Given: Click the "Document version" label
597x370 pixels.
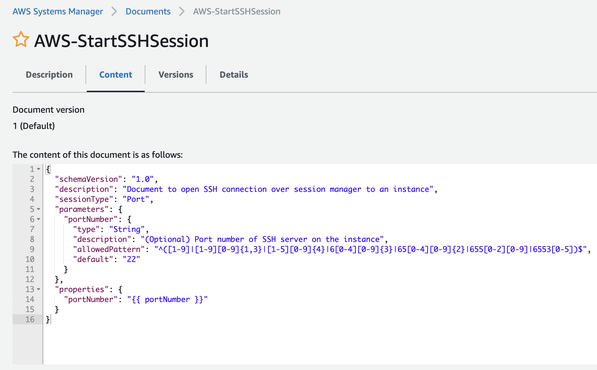Looking at the screenshot, I should coord(48,110).
